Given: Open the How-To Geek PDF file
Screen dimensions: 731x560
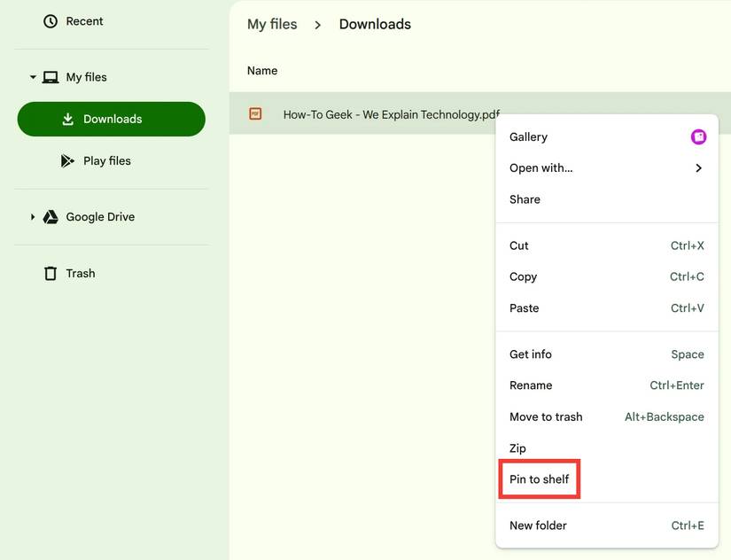Looking at the screenshot, I should 390,113.
